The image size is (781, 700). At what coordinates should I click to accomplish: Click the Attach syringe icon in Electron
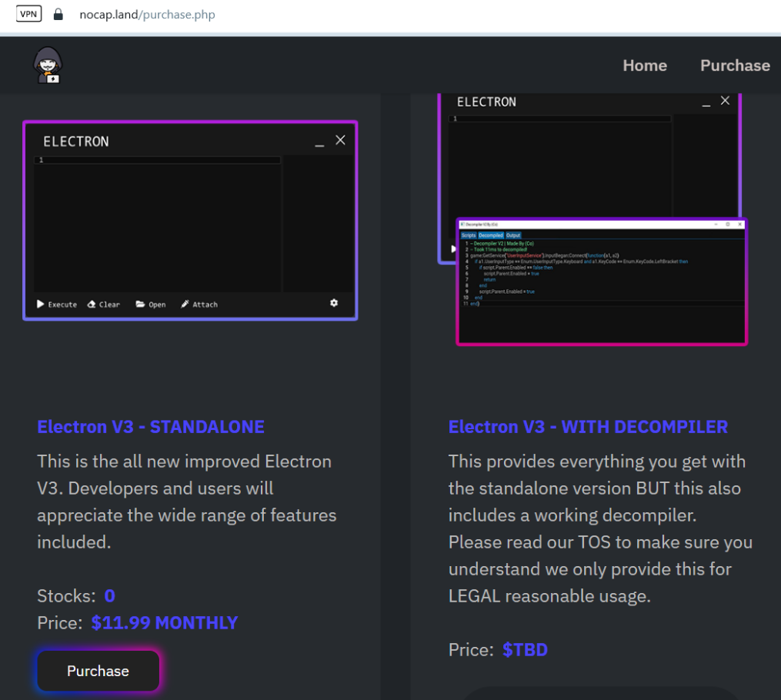[185, 304]
